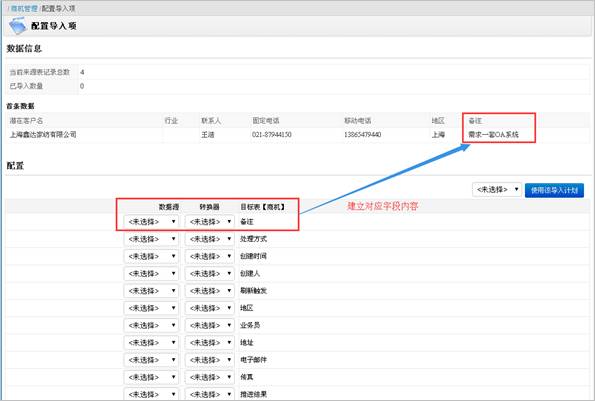Image resolution: width=595 pixels, height=401 pixels.
Task: Open 数据源 dropdown for 电子邮件 row
Action: 151,360
